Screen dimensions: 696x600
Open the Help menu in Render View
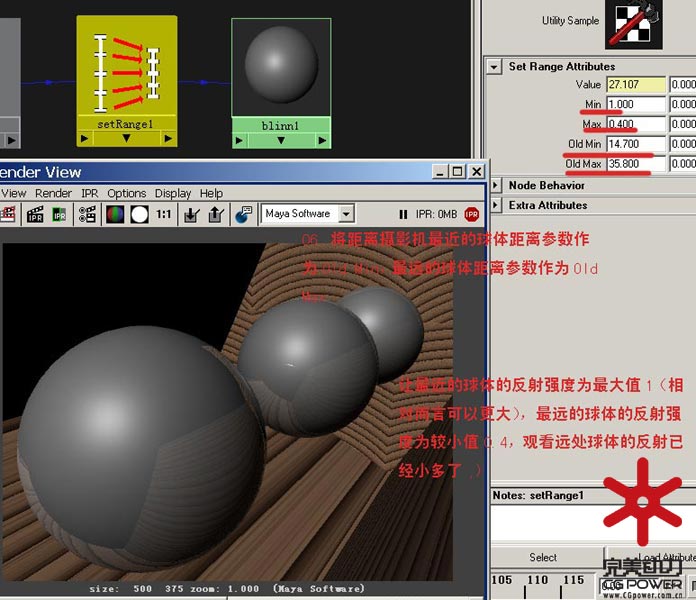pos(211,193)
